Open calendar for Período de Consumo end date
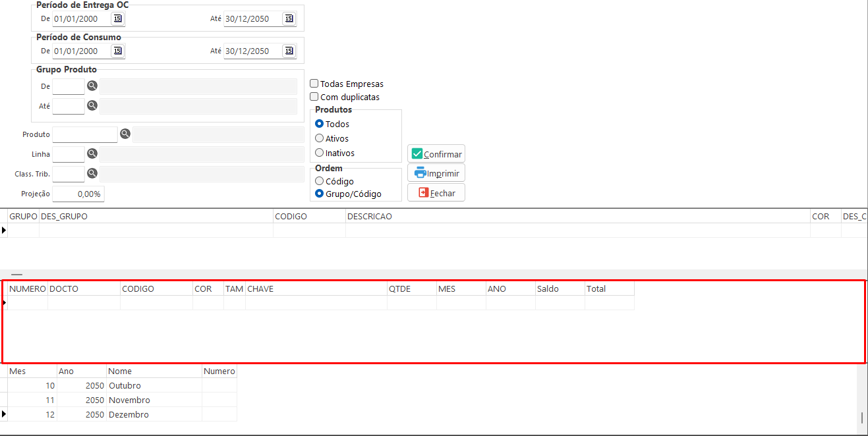Viewport: 868px width, 436px height. pos(289,51)
